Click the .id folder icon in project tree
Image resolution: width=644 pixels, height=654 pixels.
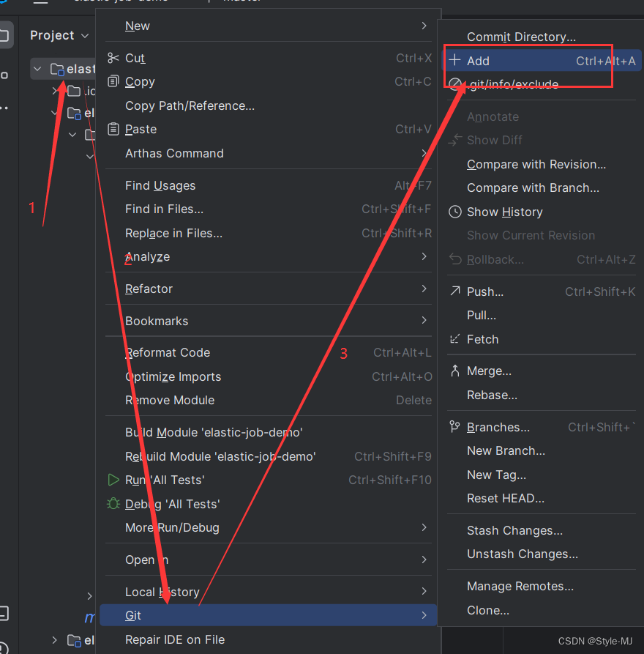point(74,91)
